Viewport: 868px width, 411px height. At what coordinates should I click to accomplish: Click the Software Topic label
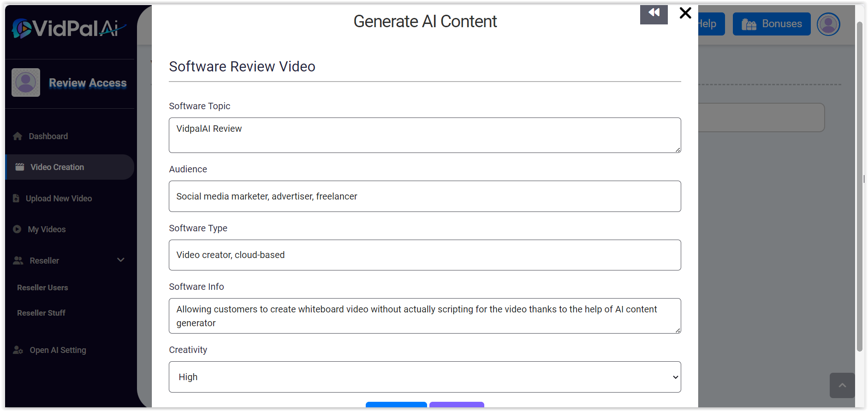point(199,106)
